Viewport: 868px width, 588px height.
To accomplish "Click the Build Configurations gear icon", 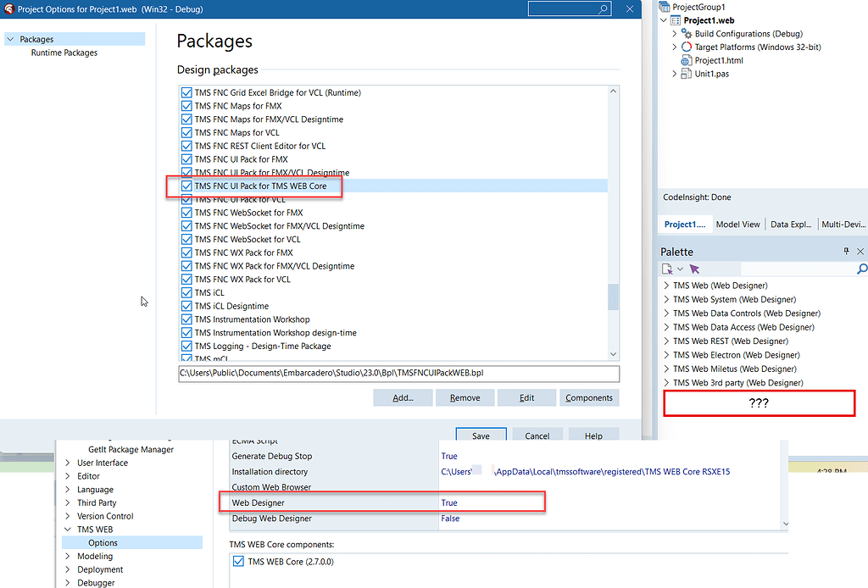I will tap(685, 33).
